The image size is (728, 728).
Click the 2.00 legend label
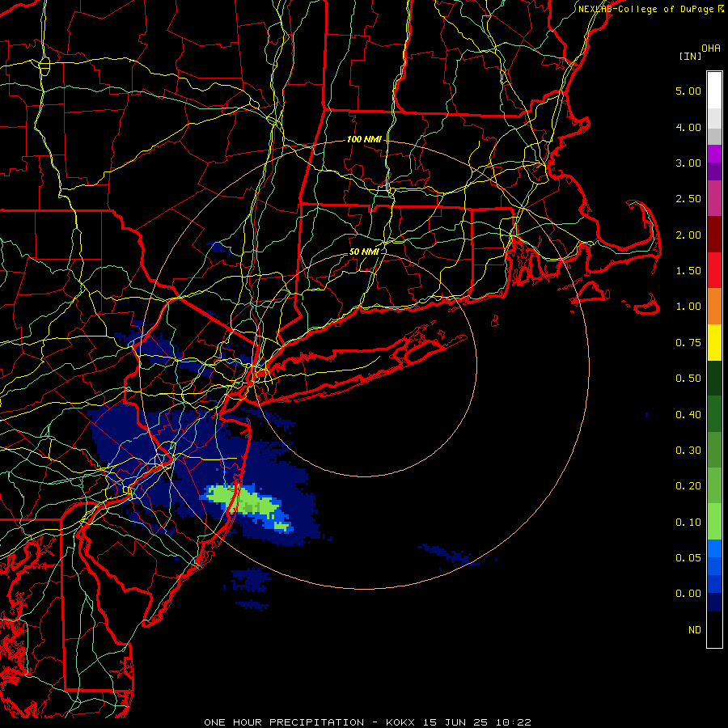click(x=688, y=235)
